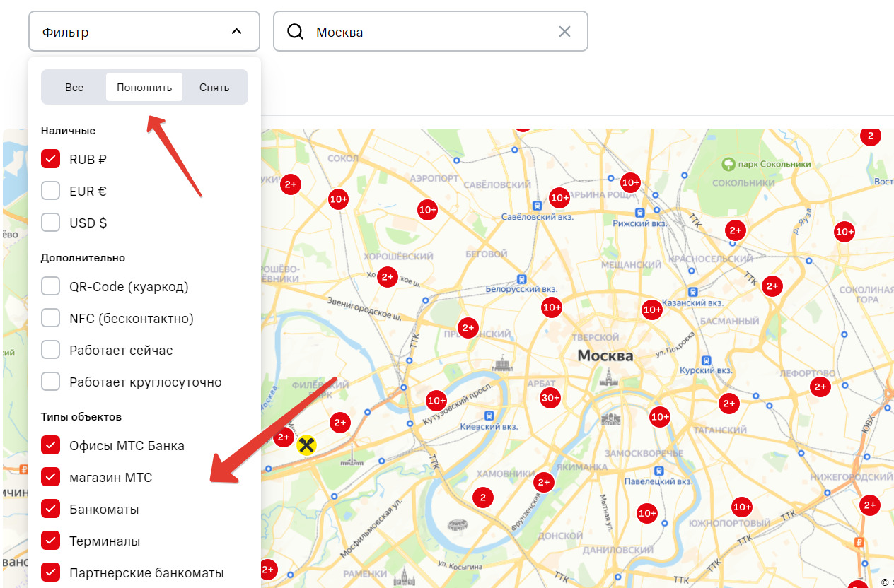Click the парк Сокольники tree icon
Viewport: 894px width, 588px height.
[728, 164]
